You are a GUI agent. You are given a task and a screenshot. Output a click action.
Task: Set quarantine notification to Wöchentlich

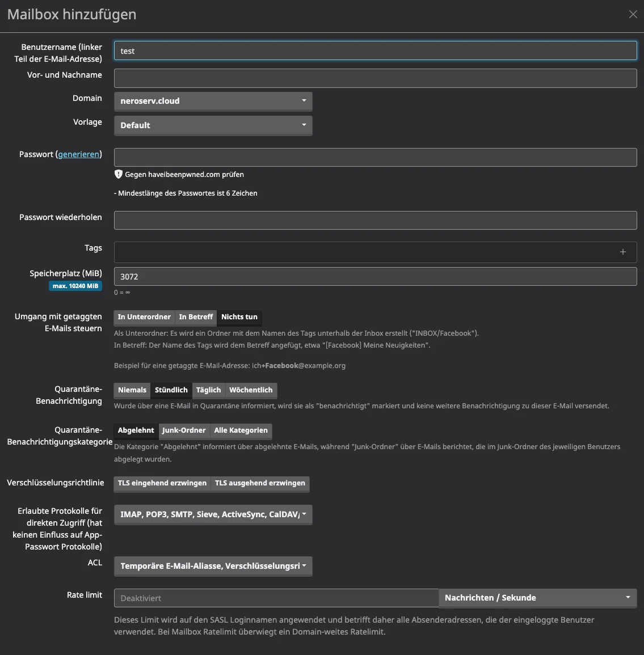[251, 390]
